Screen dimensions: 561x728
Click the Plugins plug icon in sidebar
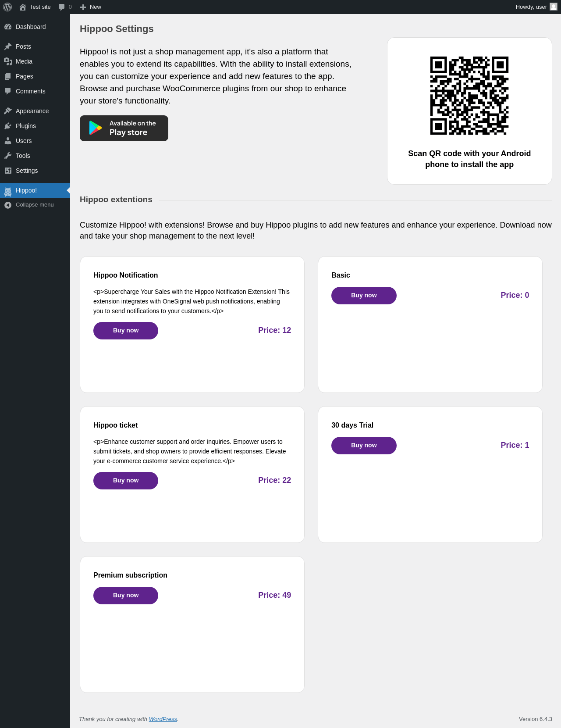click(8, 126)
